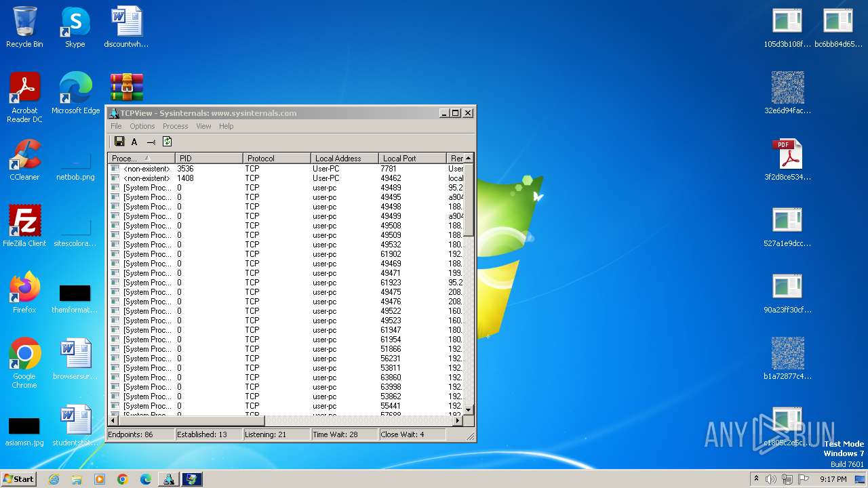Click the vertical scrollbar down arrow
868x488 pixels.
[468, 410]
